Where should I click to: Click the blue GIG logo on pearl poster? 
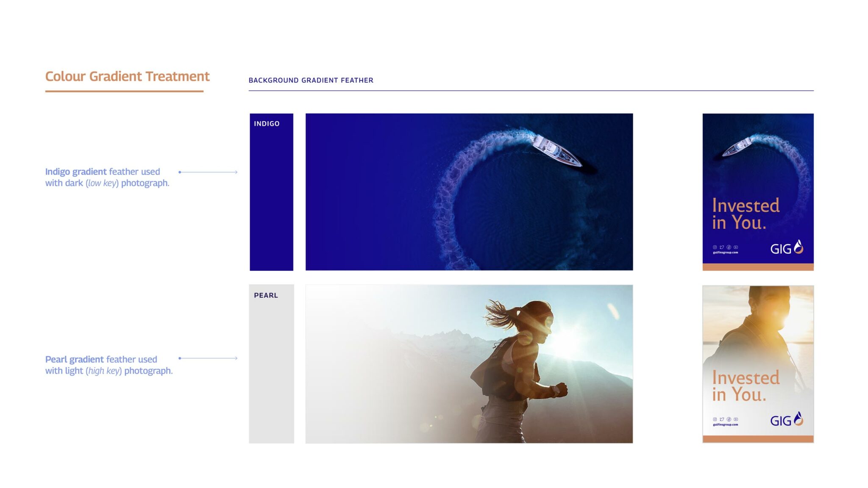click(x=786, y=420)
